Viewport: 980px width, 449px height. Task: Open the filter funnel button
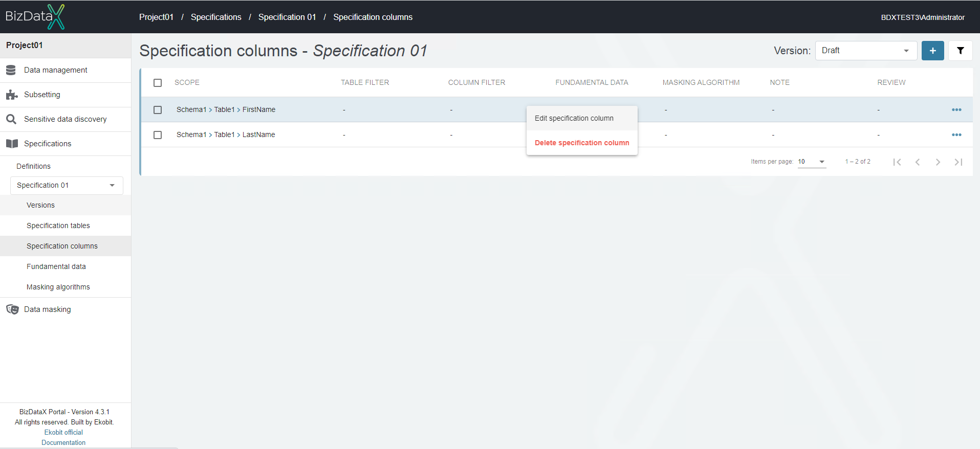(x=960, y=51)
